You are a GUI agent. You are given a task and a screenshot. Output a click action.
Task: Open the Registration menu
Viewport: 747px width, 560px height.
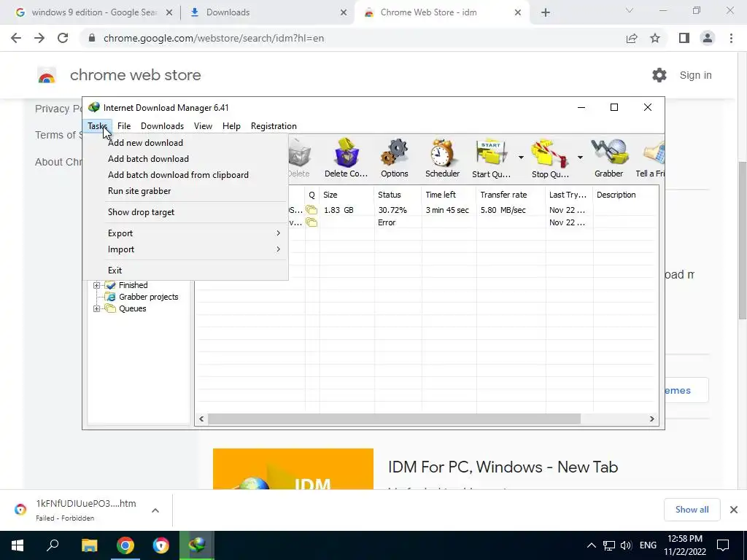click(x=274, y=126)
